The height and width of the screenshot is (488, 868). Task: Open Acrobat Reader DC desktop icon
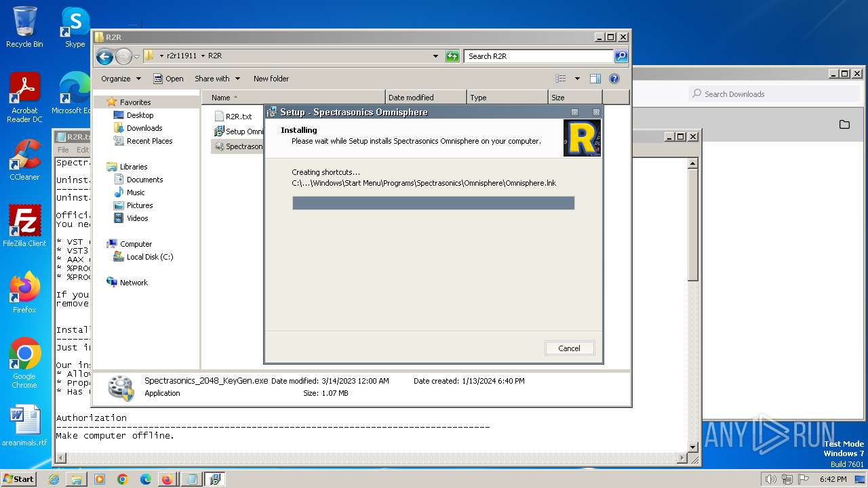coord(24,98)
